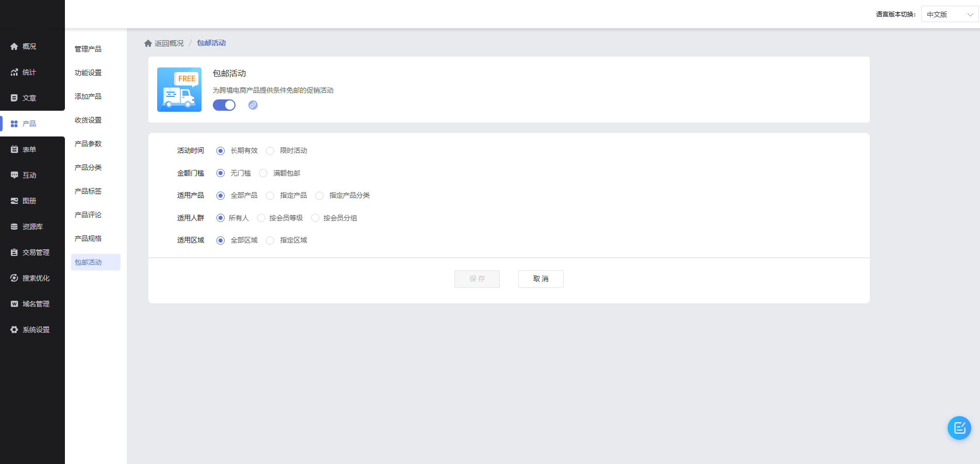Select 无门槛 radio option
Viewport: 980px width, 464px height.
click(221, 173)
